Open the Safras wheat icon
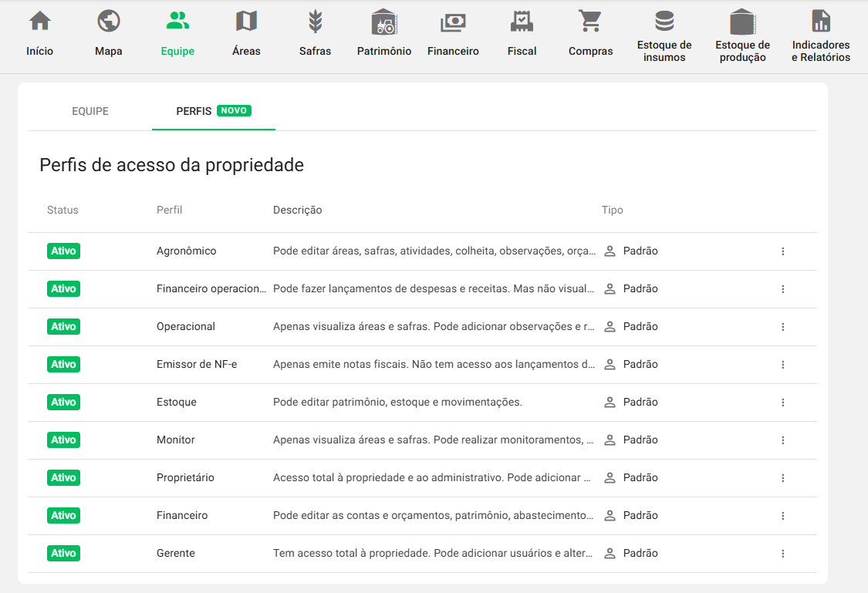This screenshot has height=593, width=868. point(315,22)
